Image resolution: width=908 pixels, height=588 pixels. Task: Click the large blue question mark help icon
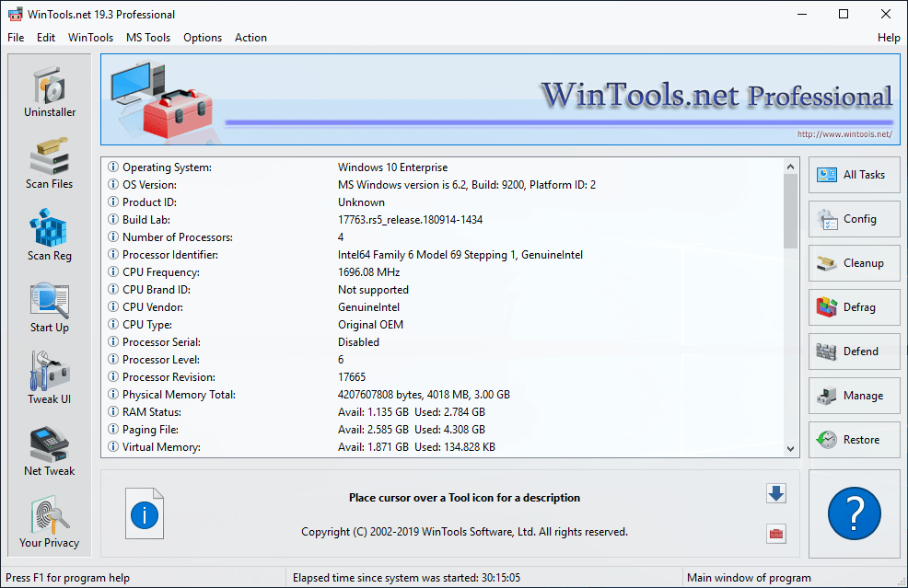855,513
